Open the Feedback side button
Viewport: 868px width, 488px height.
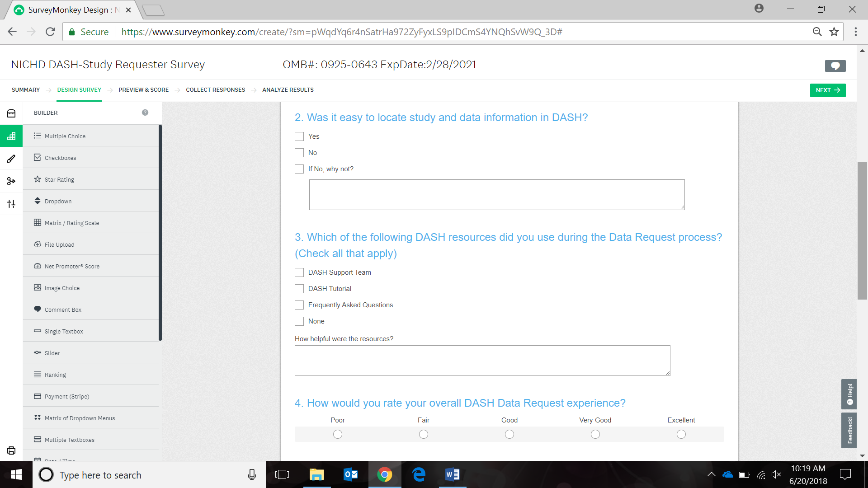(x=849, y=430)
